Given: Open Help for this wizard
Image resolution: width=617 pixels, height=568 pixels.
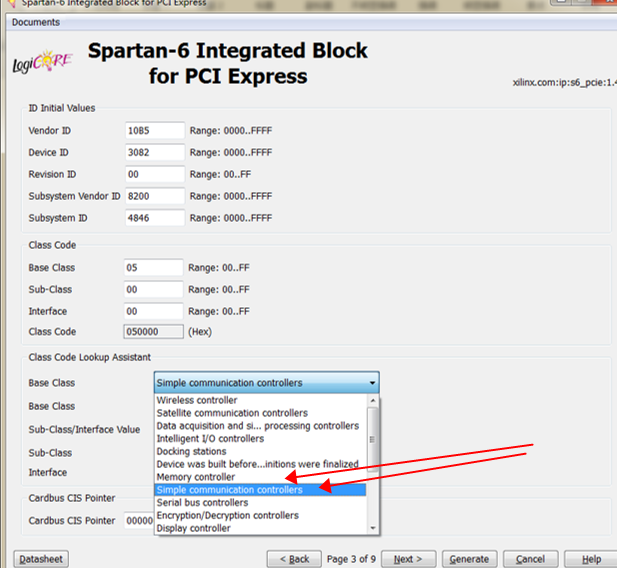Looking at the screenshot, I should click(591, 559).
